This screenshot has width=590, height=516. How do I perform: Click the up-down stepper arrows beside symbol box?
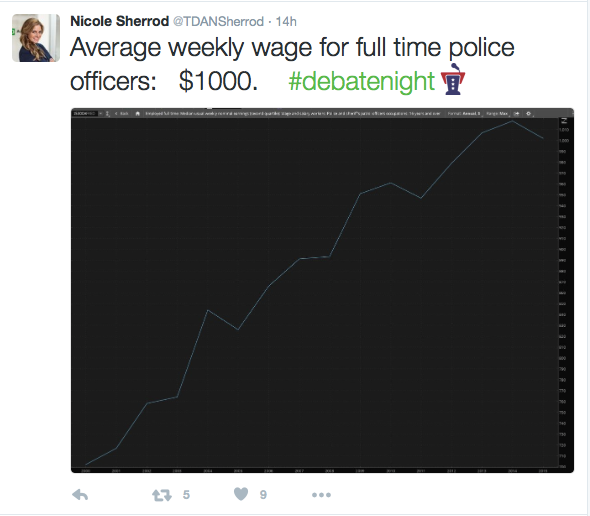tap(107, 113)
